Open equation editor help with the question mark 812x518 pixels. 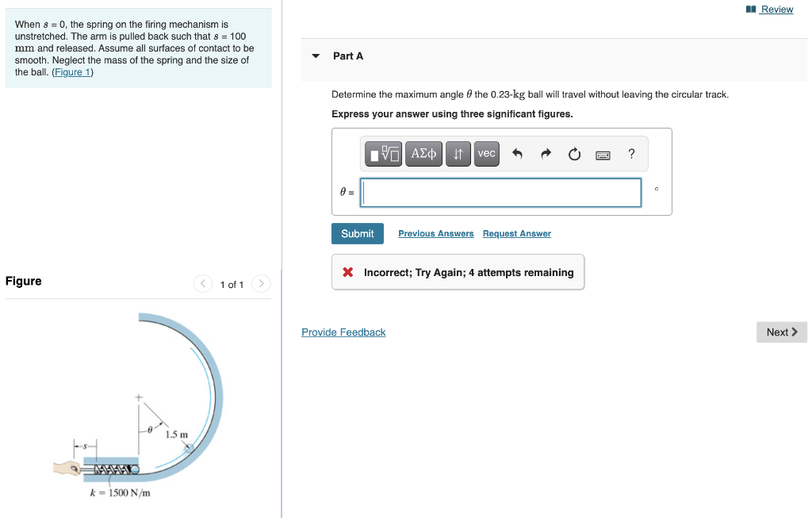click(x=630, y=153)
